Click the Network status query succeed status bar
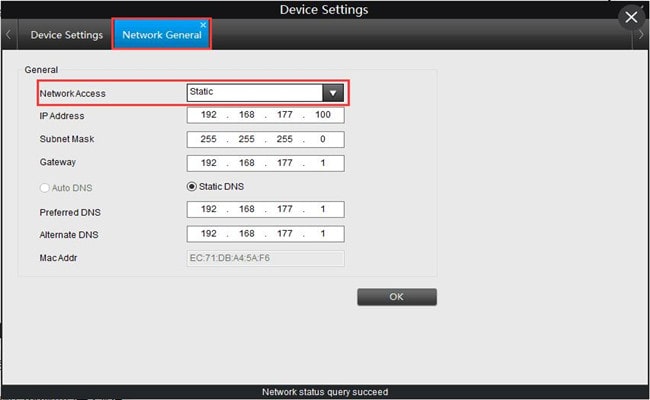Viewport: 650px width, 400px height. coord(325,392)
